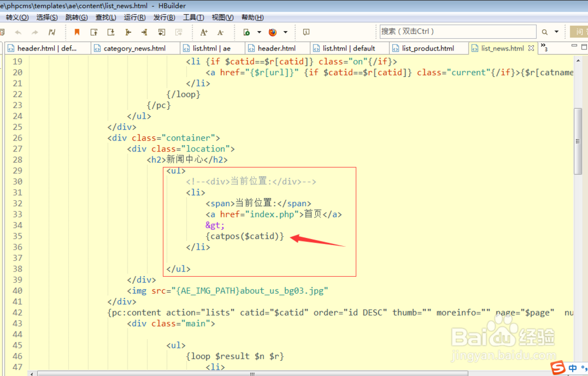
Task: Open the 运行(R) menu
Action: 134,17
